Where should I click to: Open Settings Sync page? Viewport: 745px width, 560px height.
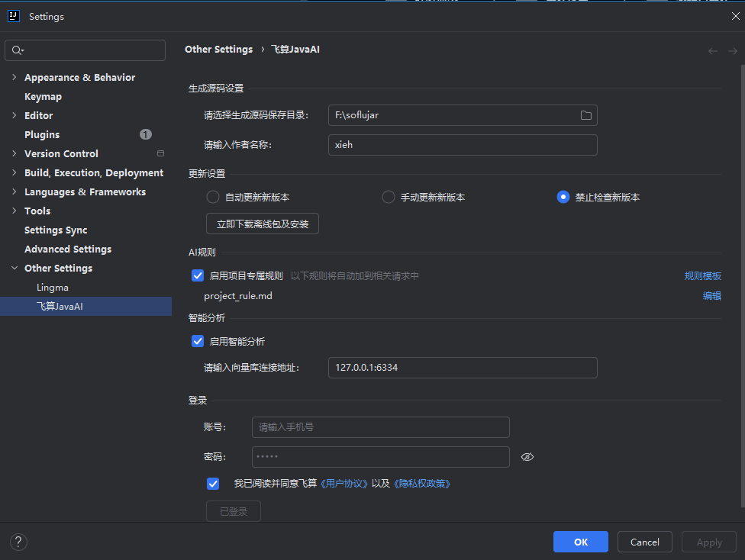(x=56, y=230)
